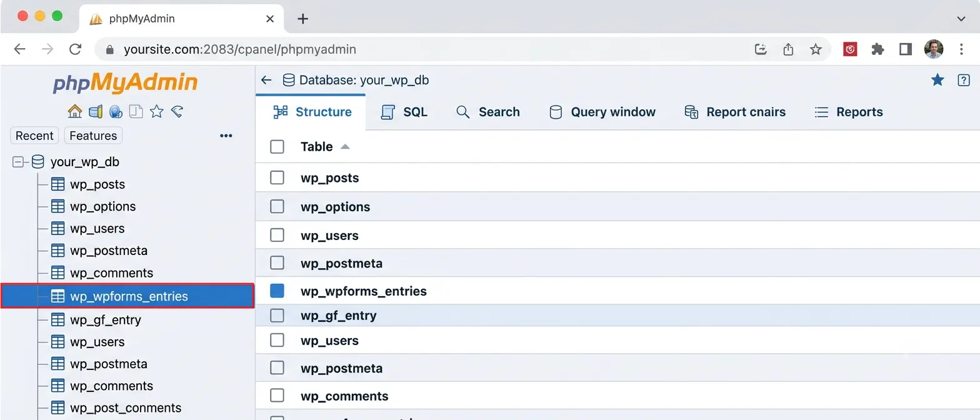Click the table icon beside wp_gf_entry in the sidebar
This screenshot has height=420, width=980.
[x=57, y=319]
